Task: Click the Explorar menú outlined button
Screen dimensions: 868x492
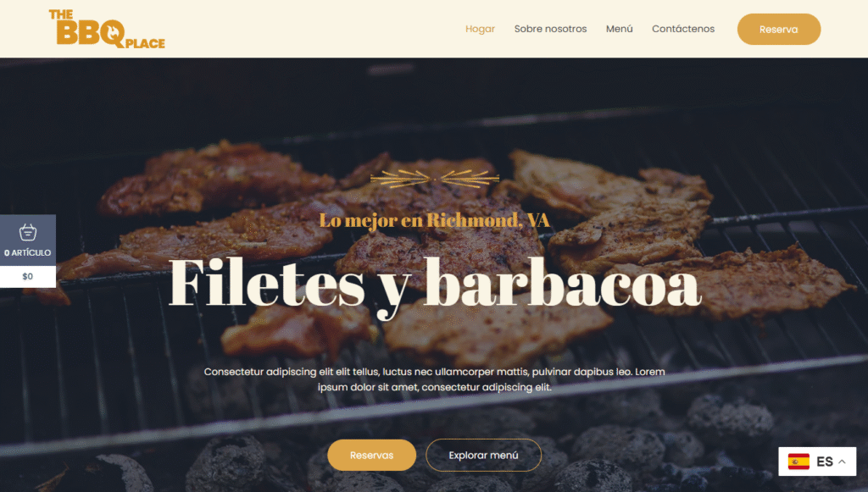Action: coord(483,455)
